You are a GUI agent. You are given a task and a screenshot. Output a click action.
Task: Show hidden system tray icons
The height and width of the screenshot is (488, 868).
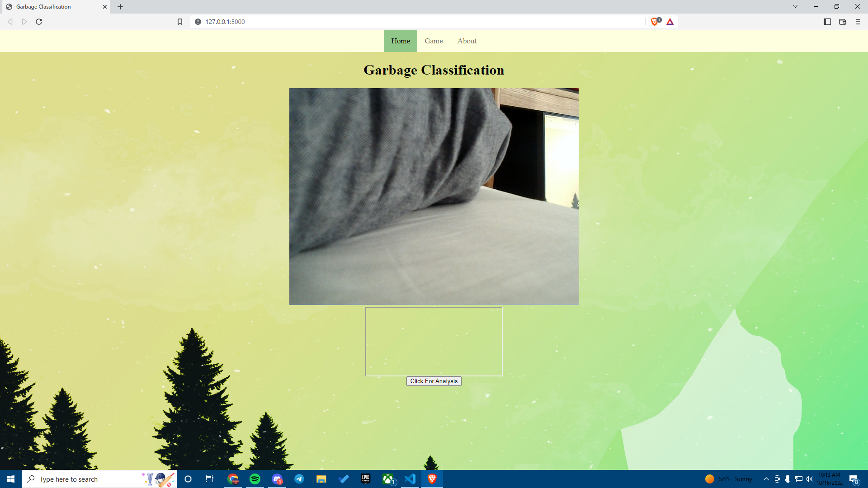coord(766,479)
